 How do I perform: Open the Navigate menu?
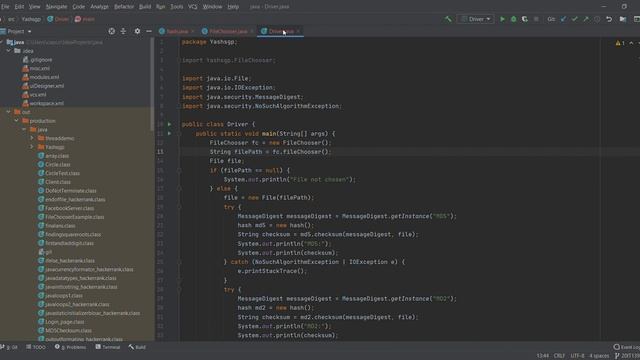[56, 7]
